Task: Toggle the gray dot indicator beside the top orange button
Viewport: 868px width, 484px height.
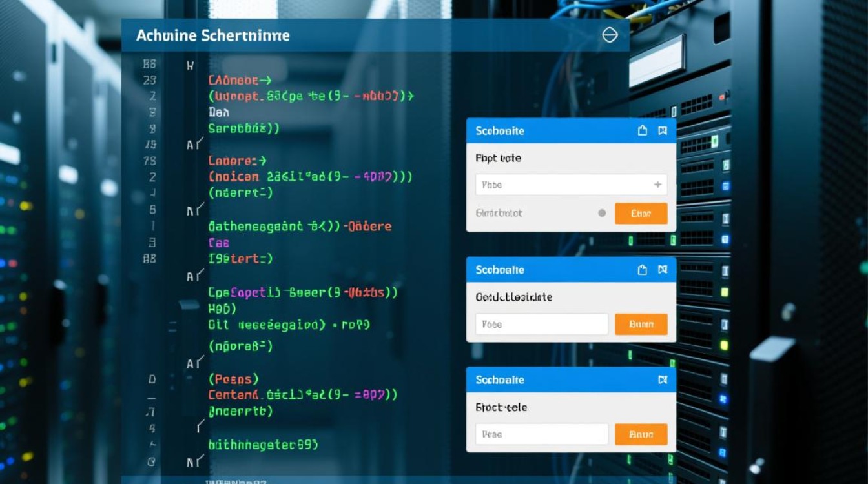Action: coord(602,213)
